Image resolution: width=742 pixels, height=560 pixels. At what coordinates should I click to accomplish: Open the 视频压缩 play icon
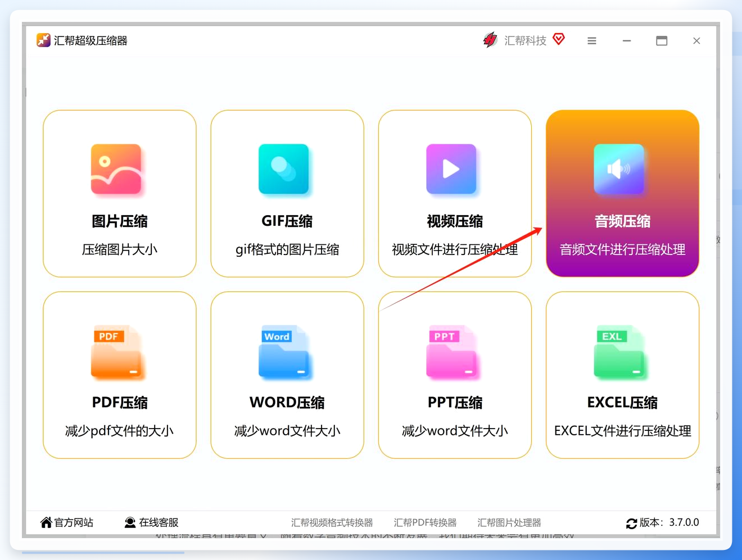(x=451, y=169)
